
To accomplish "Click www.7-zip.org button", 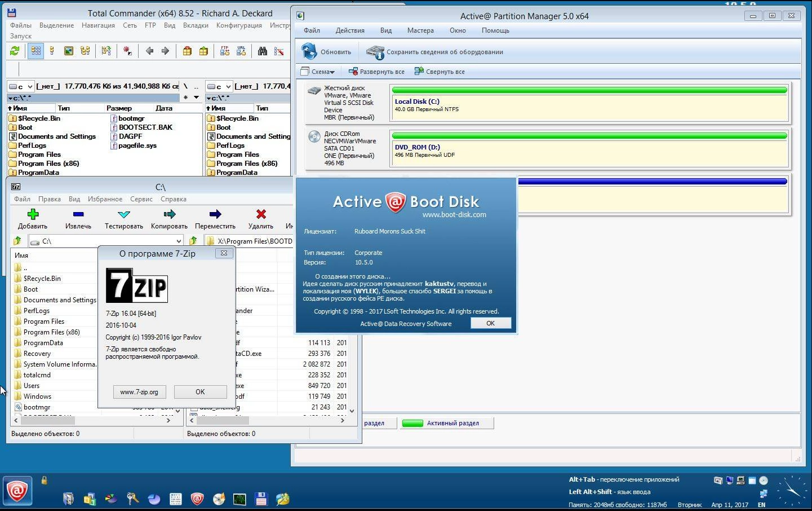I will [139, 391].
